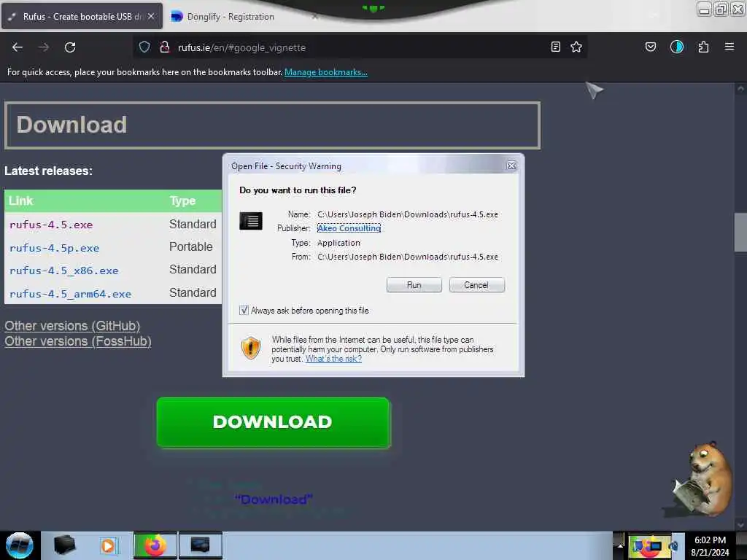Open the Firefox hamburger menu
747x560 pixels.
point(729,47)
